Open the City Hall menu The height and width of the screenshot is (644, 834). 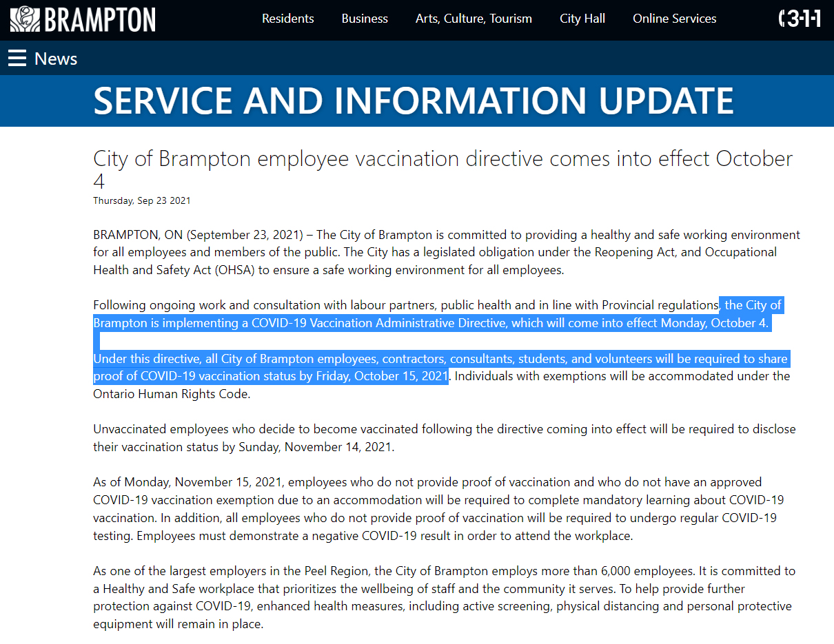582,19
